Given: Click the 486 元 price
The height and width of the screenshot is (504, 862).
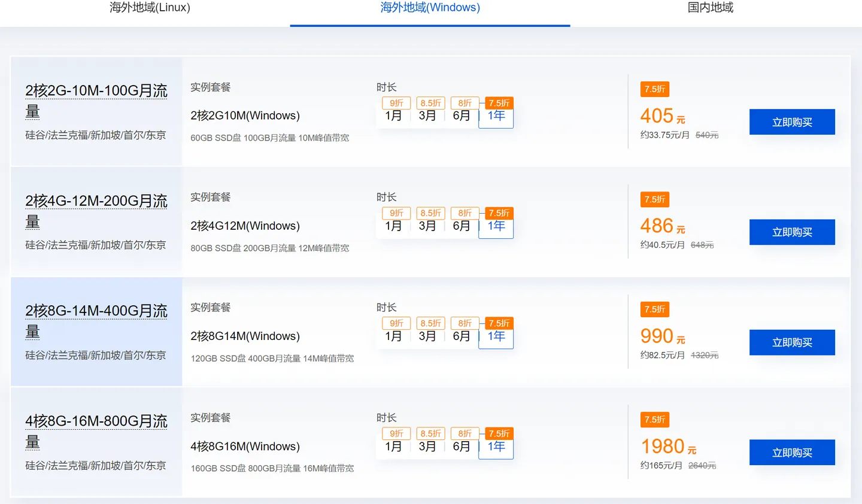Looking at the screenshot, I should 663,226.
